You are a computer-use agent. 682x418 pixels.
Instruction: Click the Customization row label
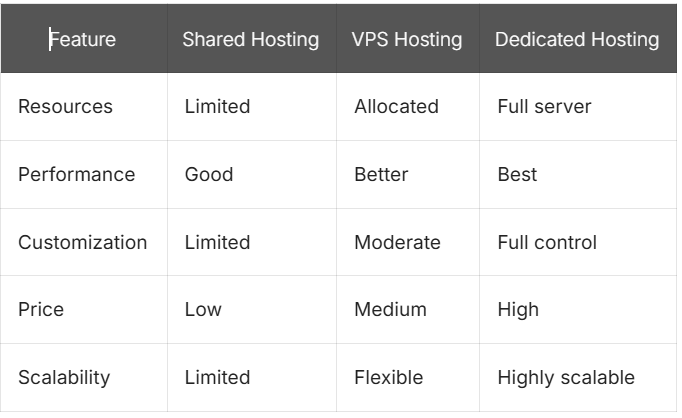pyautogui.click(x=82, y=242)
